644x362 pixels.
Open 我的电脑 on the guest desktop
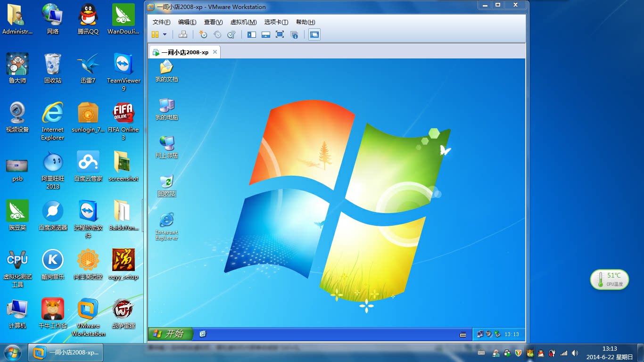(x=166, y=108)
